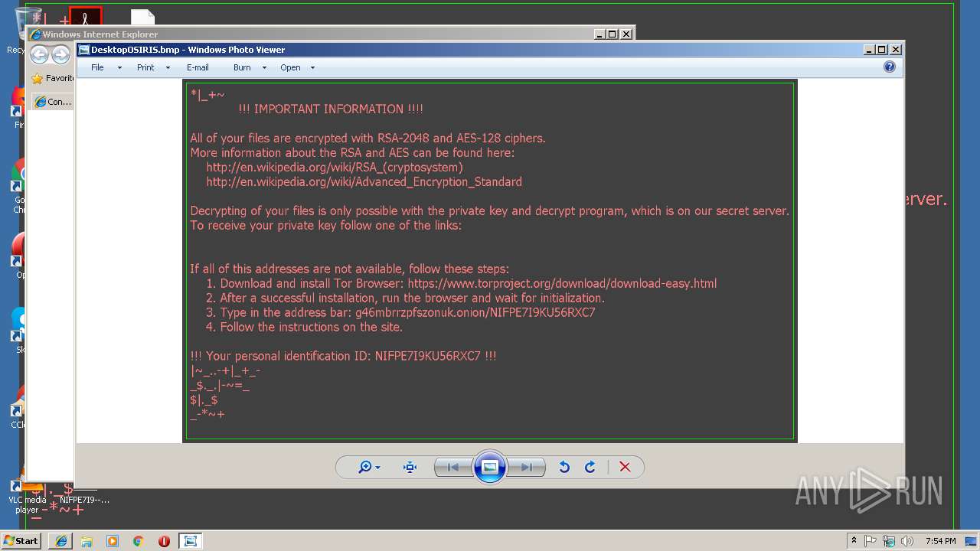Click the RSA_(cryptosystem) Wikipedia URL text

[x=335, y=168]
